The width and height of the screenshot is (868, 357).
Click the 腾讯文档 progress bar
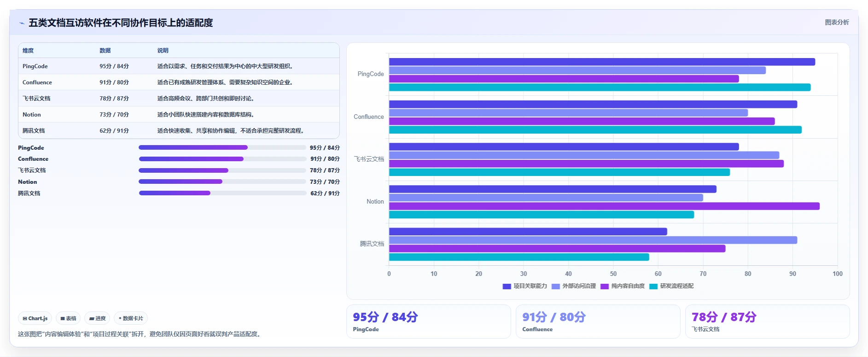[x=222, y=193]
